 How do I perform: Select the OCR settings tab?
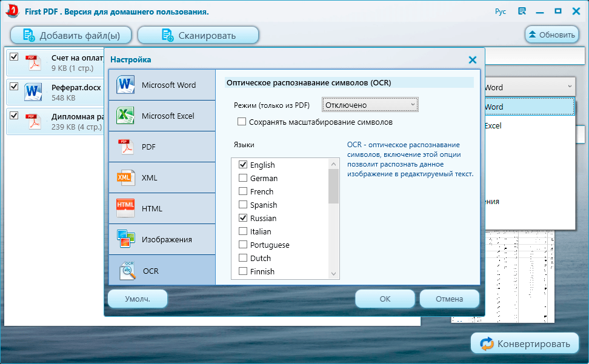point(162,270)
